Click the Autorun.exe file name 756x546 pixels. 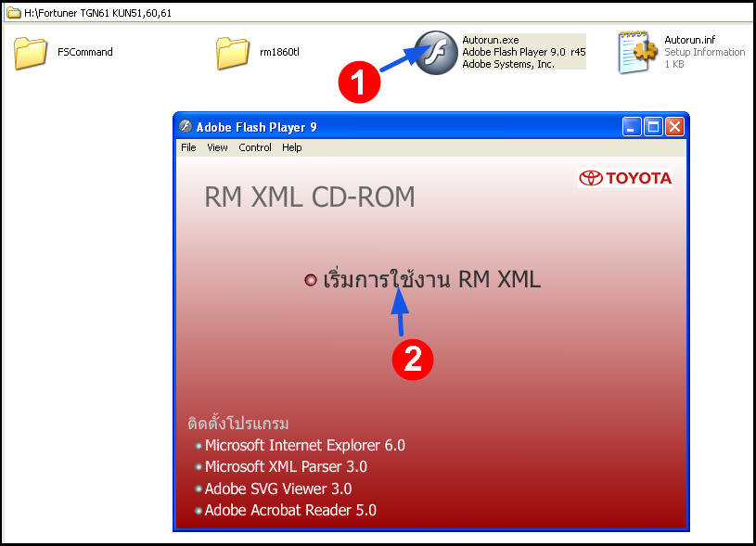click(491, 40)
